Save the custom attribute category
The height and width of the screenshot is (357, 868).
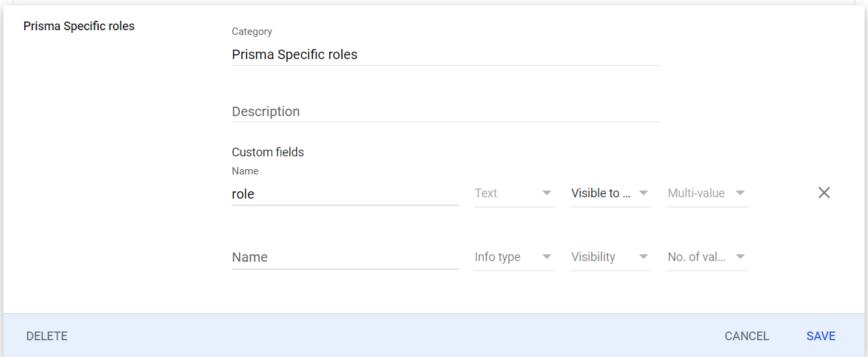pyautogui.click(x=820, y=336)
